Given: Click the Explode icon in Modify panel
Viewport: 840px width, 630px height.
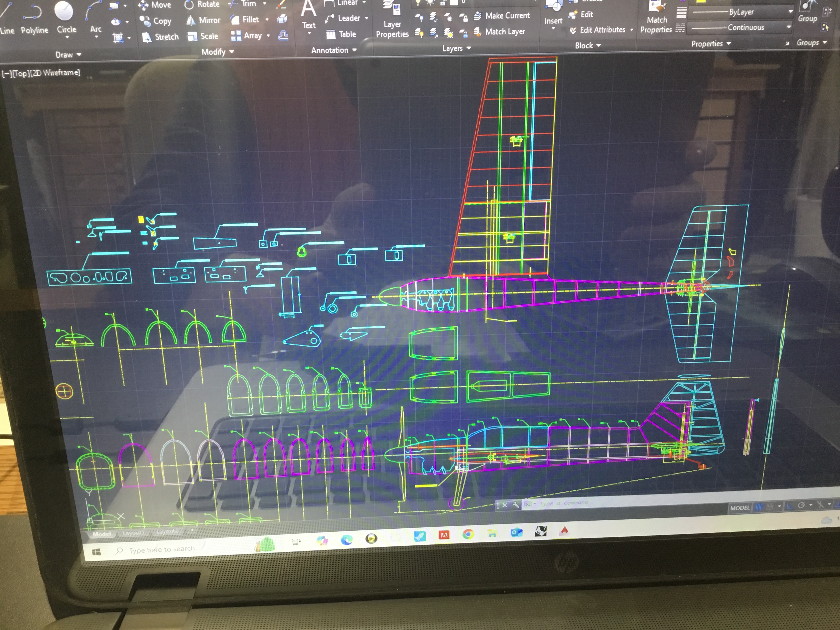Looking at the screenshot, I should 282,19.
